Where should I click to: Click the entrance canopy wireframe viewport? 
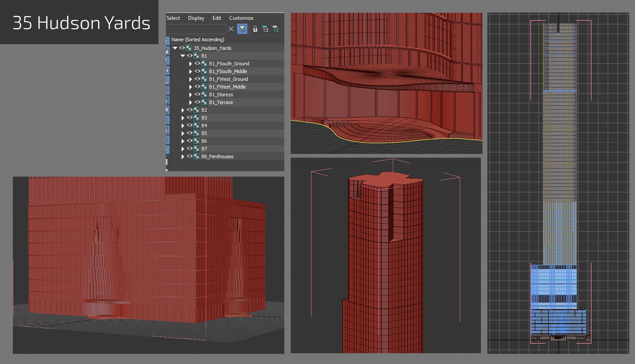386,83
